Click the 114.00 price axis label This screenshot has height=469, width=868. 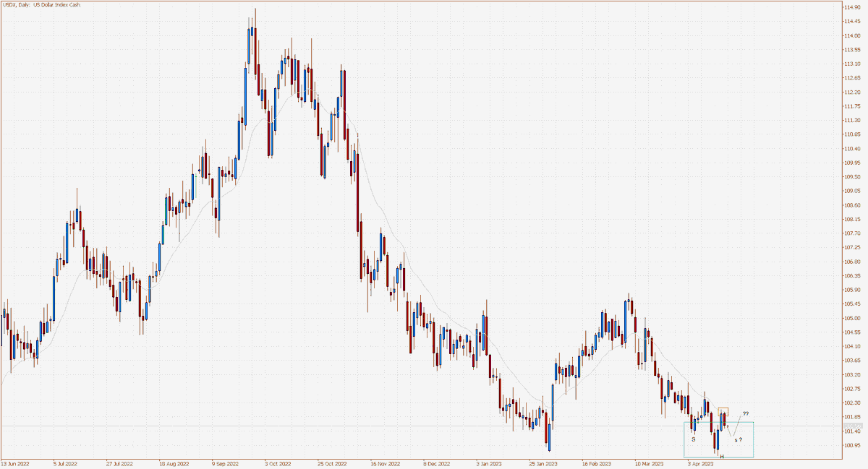[851, 35]
